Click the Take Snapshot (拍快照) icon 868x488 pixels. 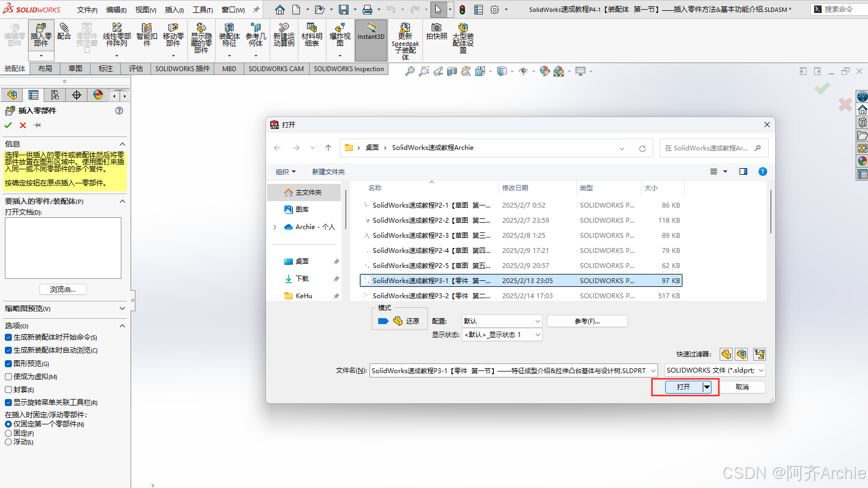tap(436, 32)
